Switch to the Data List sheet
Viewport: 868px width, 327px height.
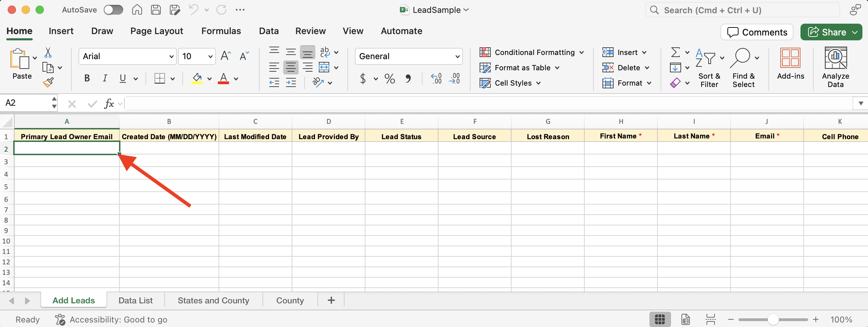[x=136, y=300]
